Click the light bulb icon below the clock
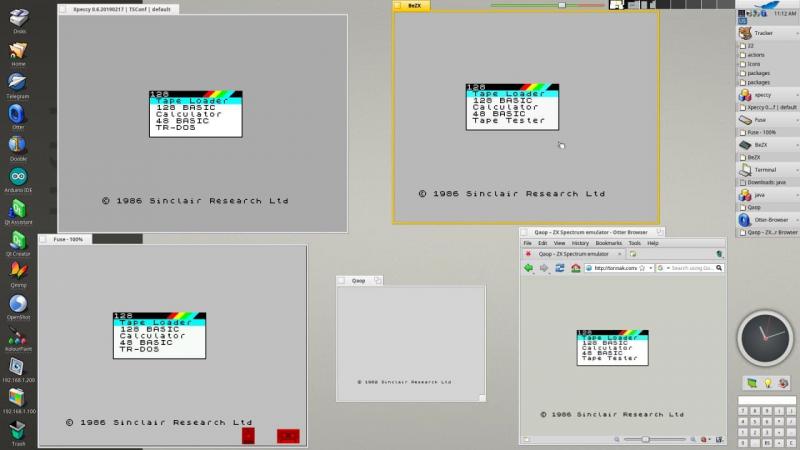Viewport: 800px width, 450px height. [768, 383]
